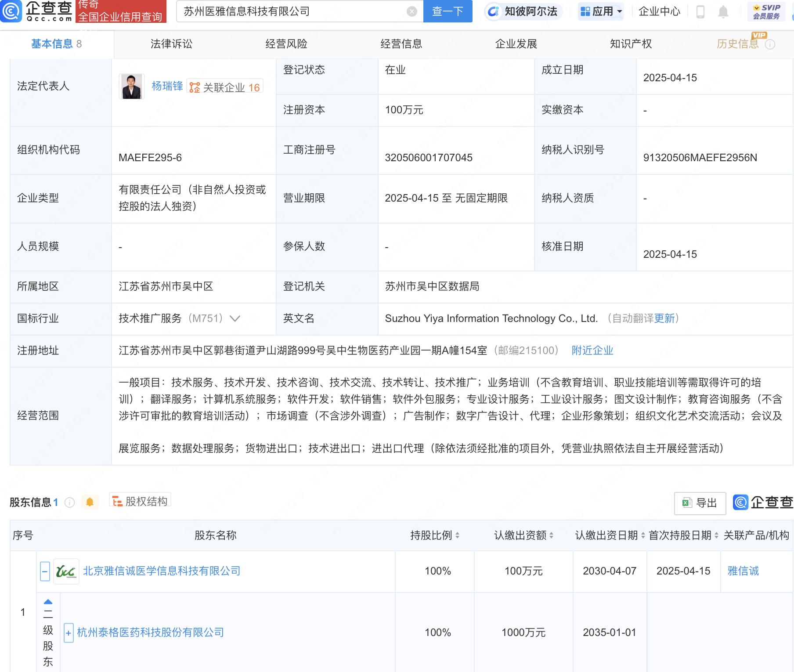Click the 1000万元 contribution cell
The image size is (794, 672).
(x=523, y=632)
